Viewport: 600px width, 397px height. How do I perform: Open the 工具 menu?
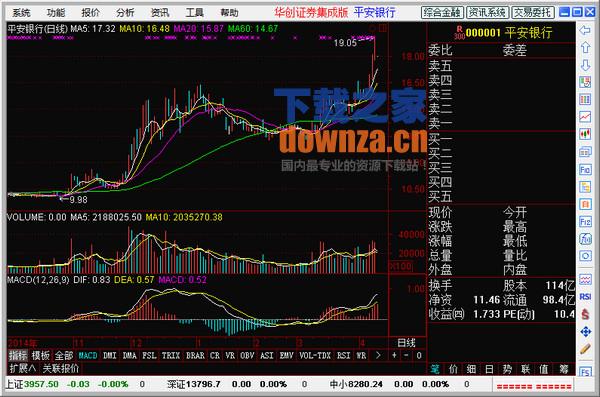coord(195,13)
